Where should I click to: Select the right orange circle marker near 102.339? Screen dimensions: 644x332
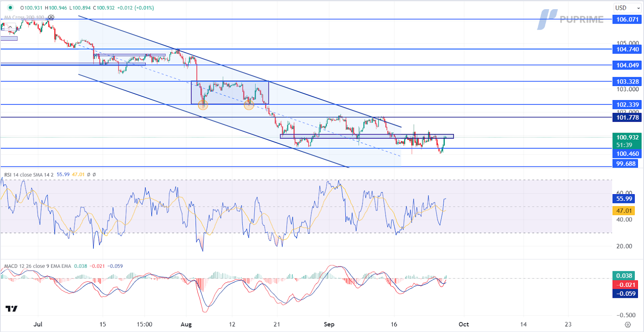pos(249,105)
